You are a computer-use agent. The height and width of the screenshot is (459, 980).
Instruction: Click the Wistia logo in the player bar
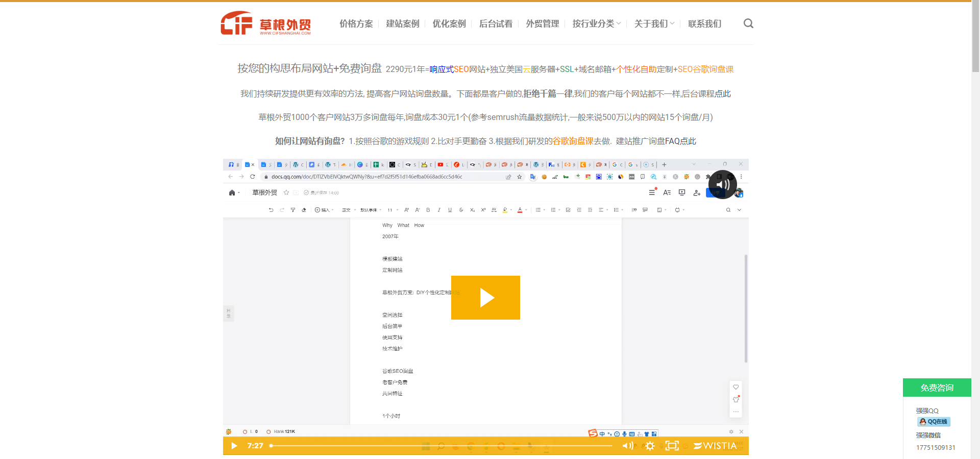click(x=715, y=446)
